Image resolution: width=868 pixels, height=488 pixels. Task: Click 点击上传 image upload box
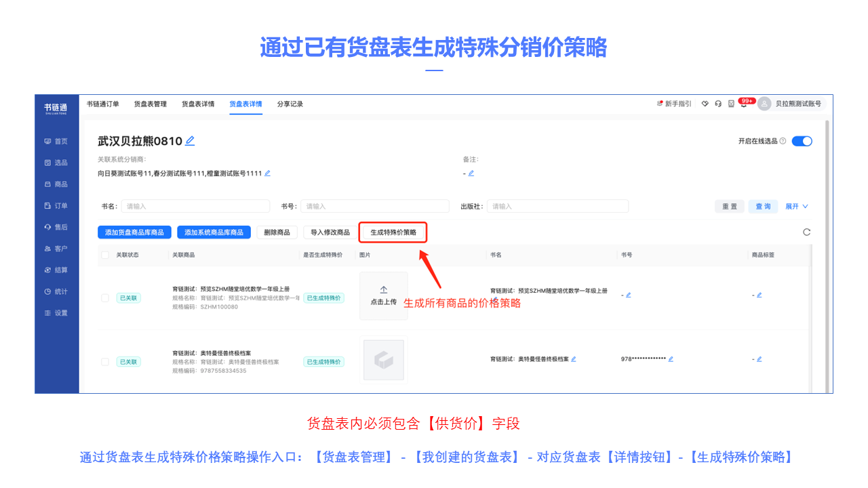(x=384, y=296)
